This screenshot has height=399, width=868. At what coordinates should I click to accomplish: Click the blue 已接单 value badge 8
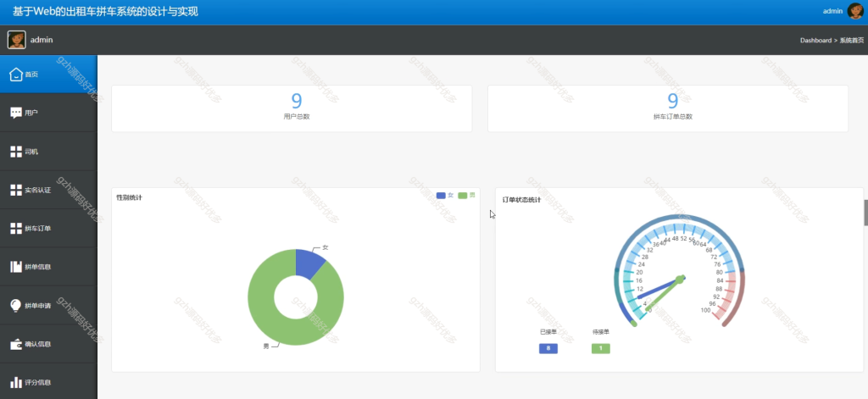tap(548, 349)
